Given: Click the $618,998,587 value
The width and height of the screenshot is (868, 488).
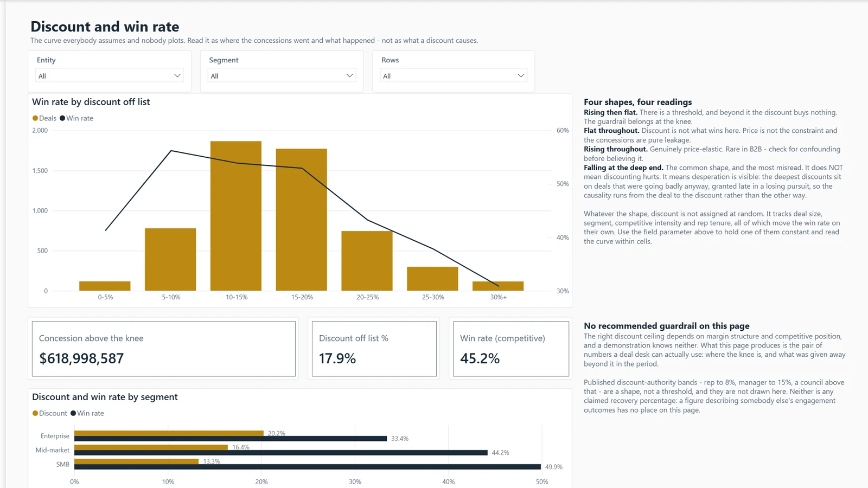Looking at the screenshot, I should coord(81,358).
